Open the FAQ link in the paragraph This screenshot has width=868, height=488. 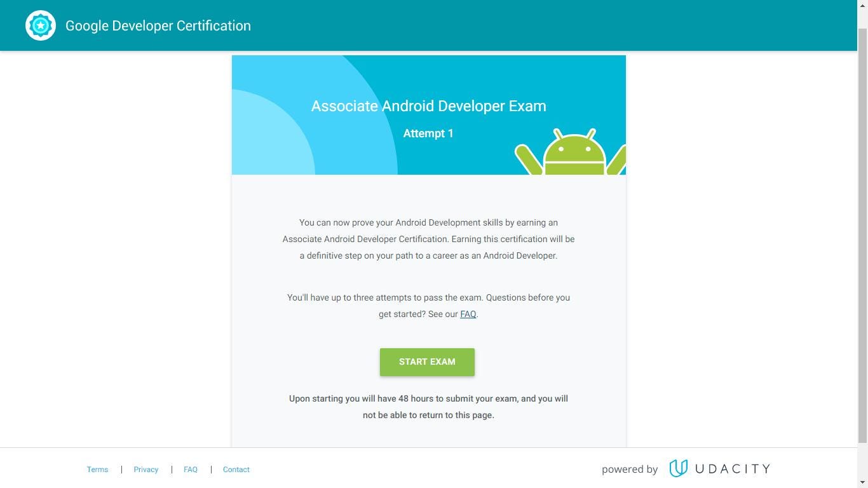(x=468, y=314)
